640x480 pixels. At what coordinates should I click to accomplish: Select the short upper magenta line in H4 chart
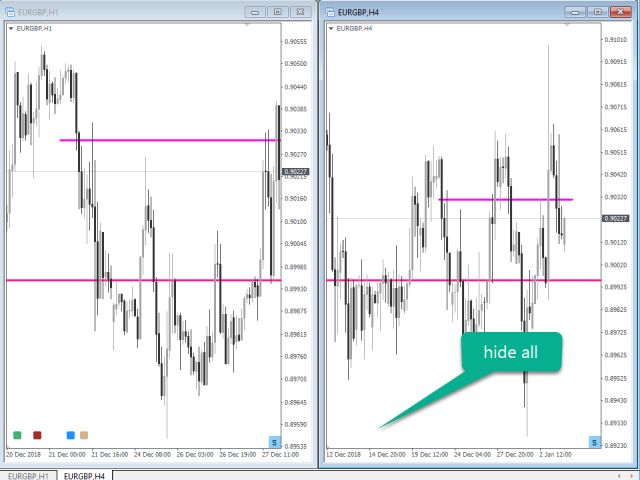coord(506,200)
